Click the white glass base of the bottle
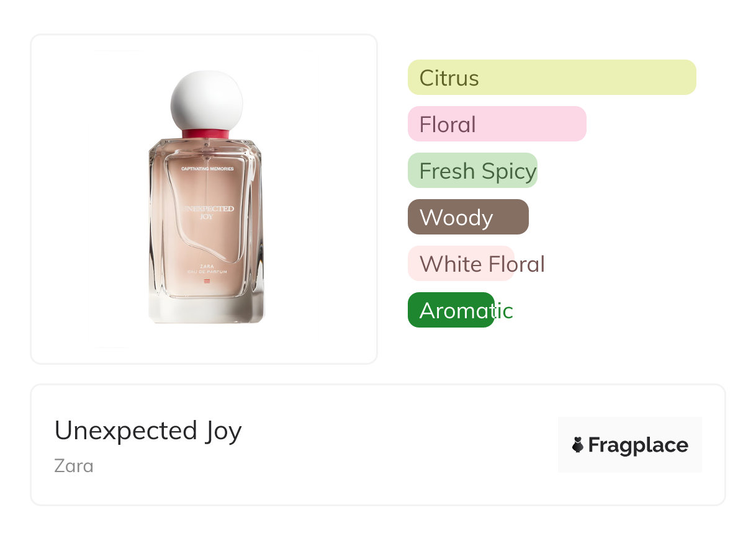 pos(207,310)
